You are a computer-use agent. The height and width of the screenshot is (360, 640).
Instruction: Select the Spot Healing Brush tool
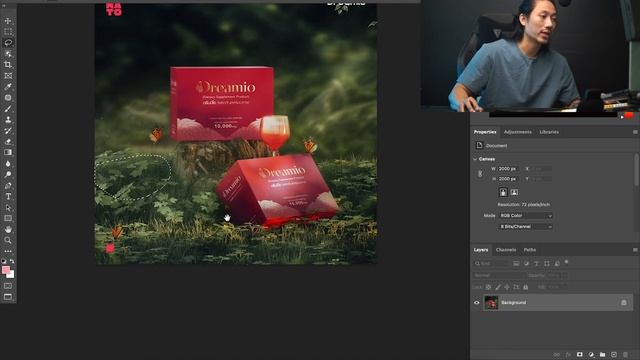pyautogui.click(x=8, y=98)
